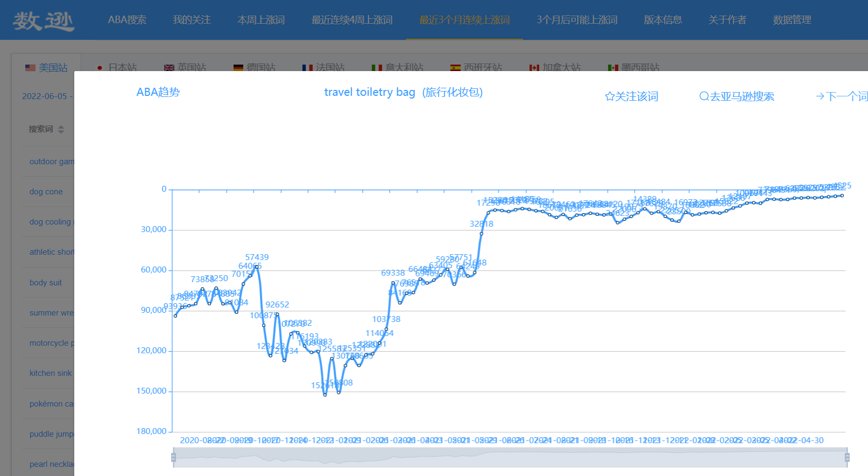This screenshot has height=476, width=868.
Task: Open puddle jumper keyword row
Action: (52, 434)
